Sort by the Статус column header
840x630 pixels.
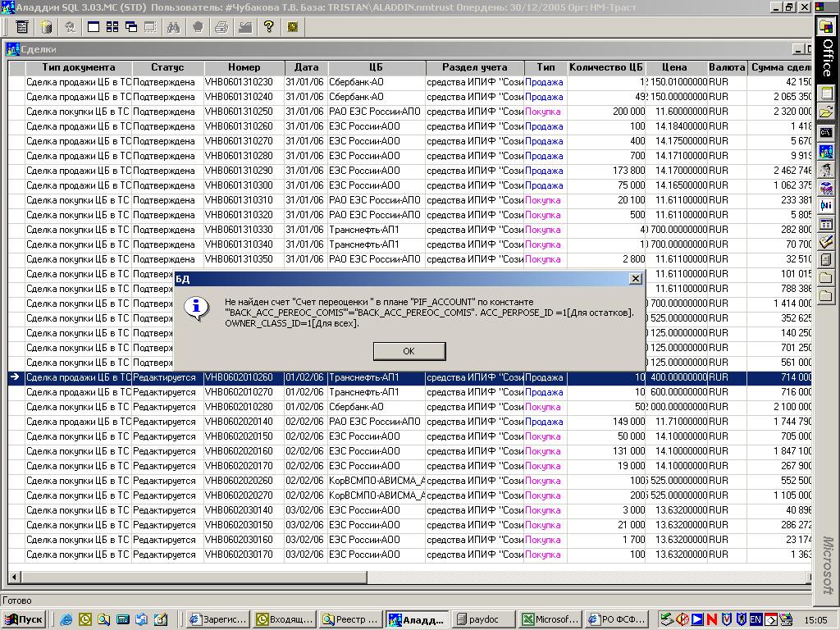point(167,67)
